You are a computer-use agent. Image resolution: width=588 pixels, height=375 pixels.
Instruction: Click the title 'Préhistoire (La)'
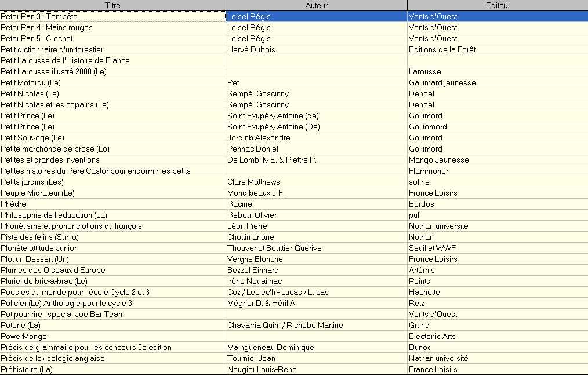(27, 369)
